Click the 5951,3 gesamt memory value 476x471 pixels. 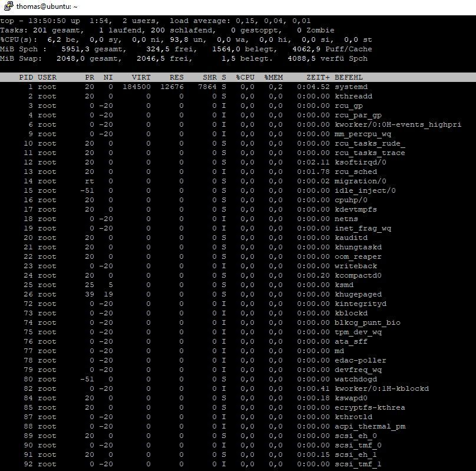(92, 49)
